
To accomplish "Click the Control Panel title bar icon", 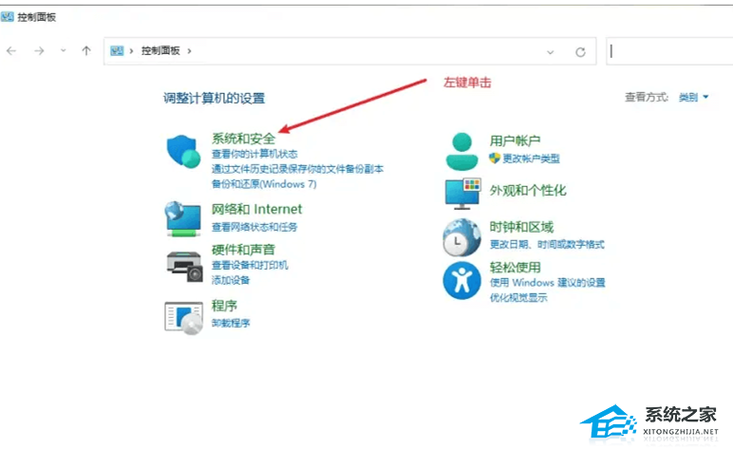I will point(7,17).
